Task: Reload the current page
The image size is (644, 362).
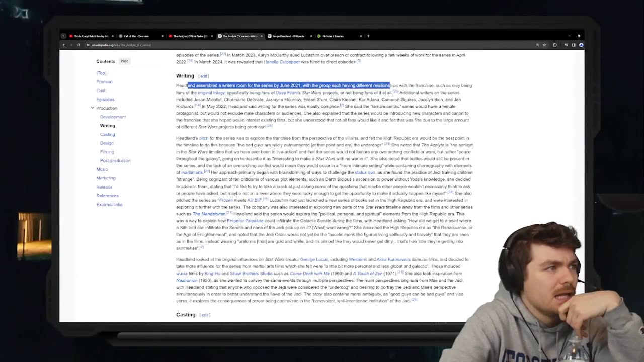Action: [79, 45]
